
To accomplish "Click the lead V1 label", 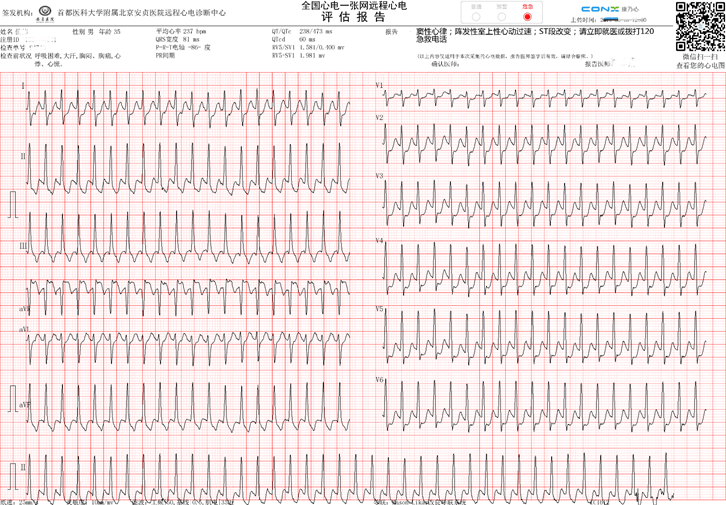I will pyautogui.click(x=379, y=85).
